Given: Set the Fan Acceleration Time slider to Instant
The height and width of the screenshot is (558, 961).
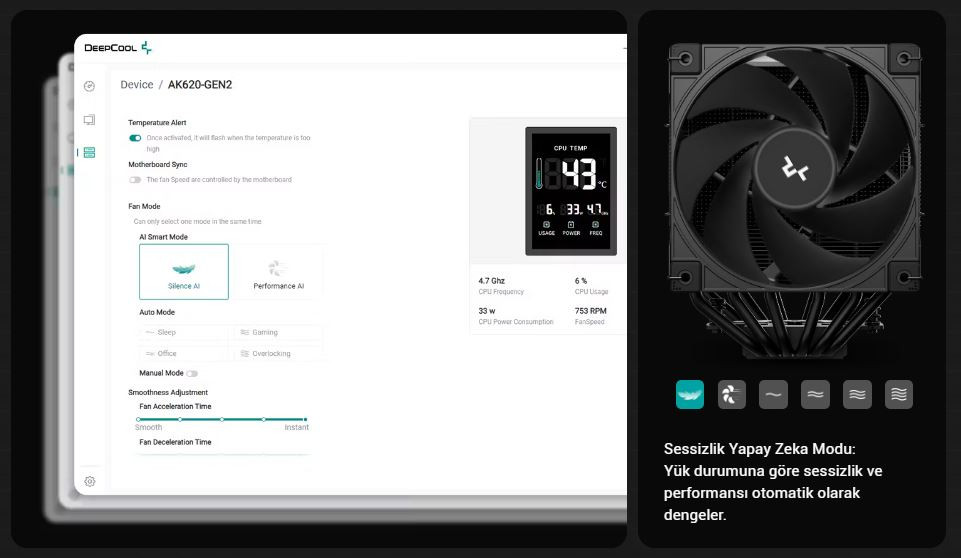Looking at the screenshot, I should pyautogui.click(x=305, y=419).
